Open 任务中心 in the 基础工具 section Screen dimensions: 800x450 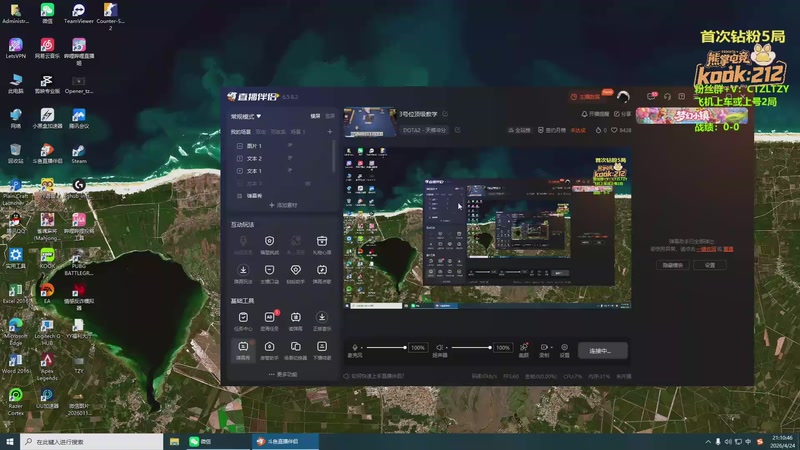(x=243, y=321)
